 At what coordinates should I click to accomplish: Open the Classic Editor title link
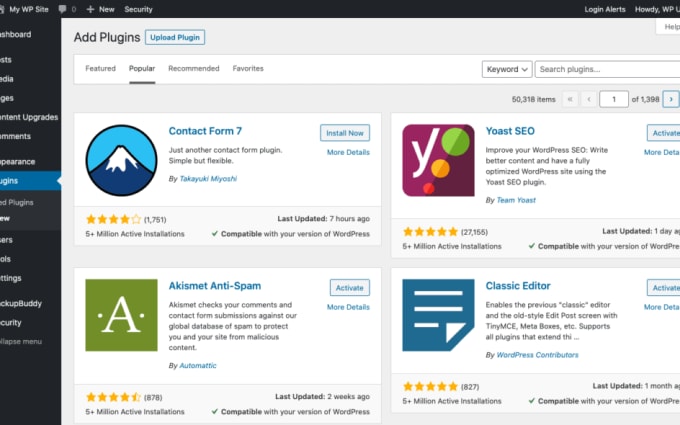pyautogui.click(x=518, y=286)
